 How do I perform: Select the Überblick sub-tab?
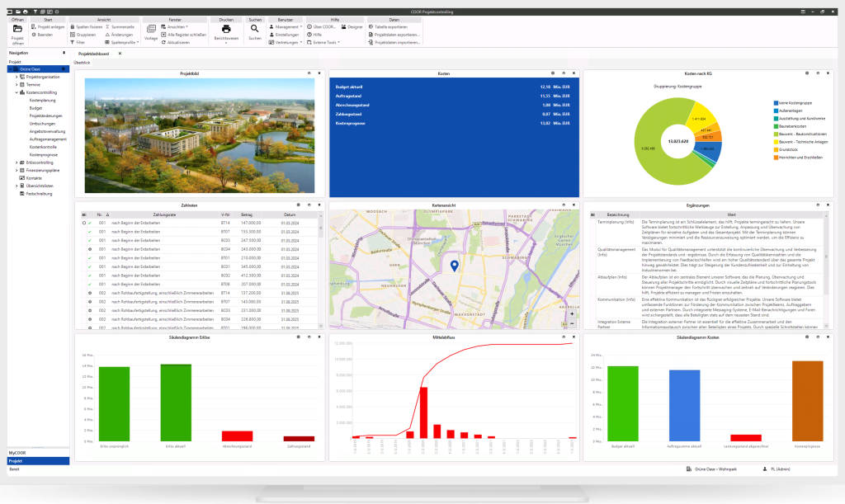(x=82, y=63)
